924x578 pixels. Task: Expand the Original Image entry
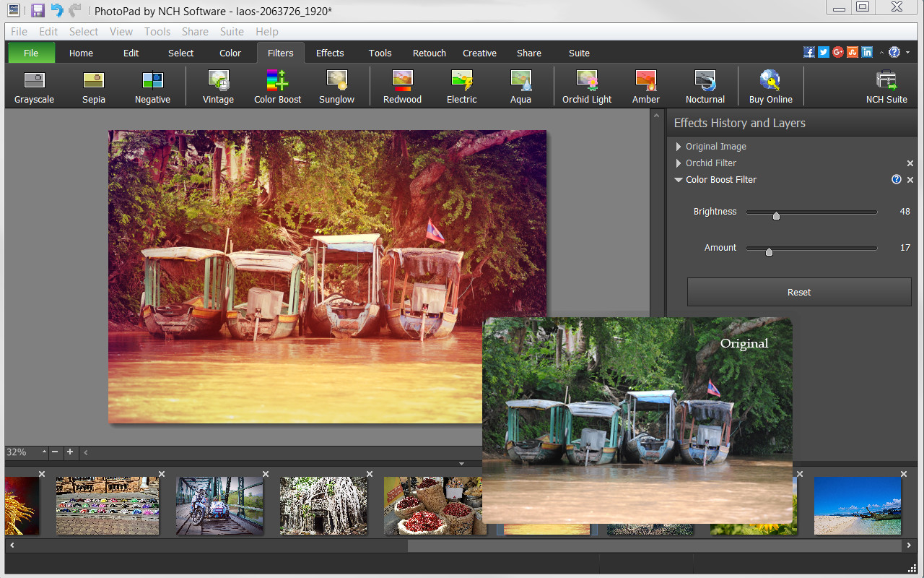[x=678, y=146]
